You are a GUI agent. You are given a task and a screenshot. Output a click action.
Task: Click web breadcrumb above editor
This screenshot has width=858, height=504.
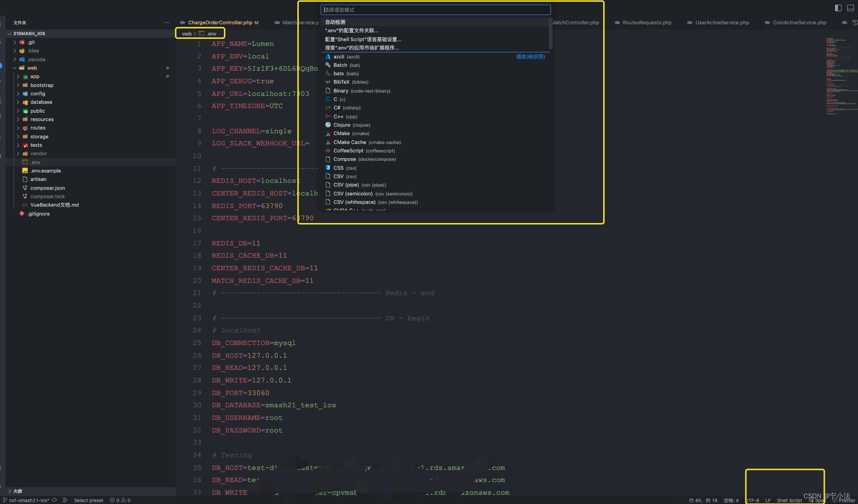[x=187, y=34]
